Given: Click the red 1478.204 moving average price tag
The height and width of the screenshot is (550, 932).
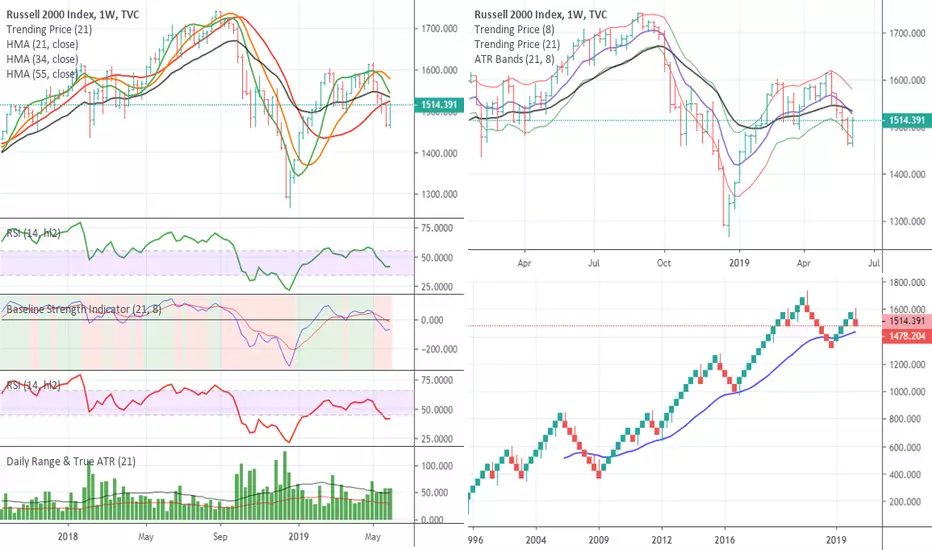Looking at the screenshot, I should coord(907,337).
